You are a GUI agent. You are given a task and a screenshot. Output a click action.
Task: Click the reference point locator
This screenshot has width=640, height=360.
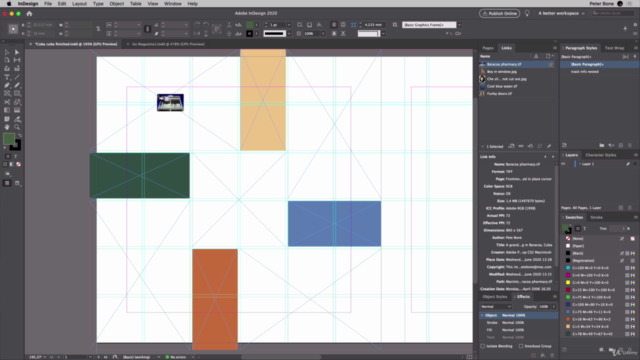pos(13,29)
